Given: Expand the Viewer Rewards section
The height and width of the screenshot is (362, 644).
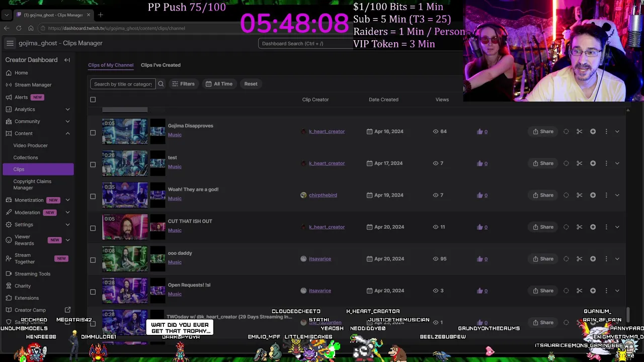Looking at the screenshot, I should click(x=67, y=240).
